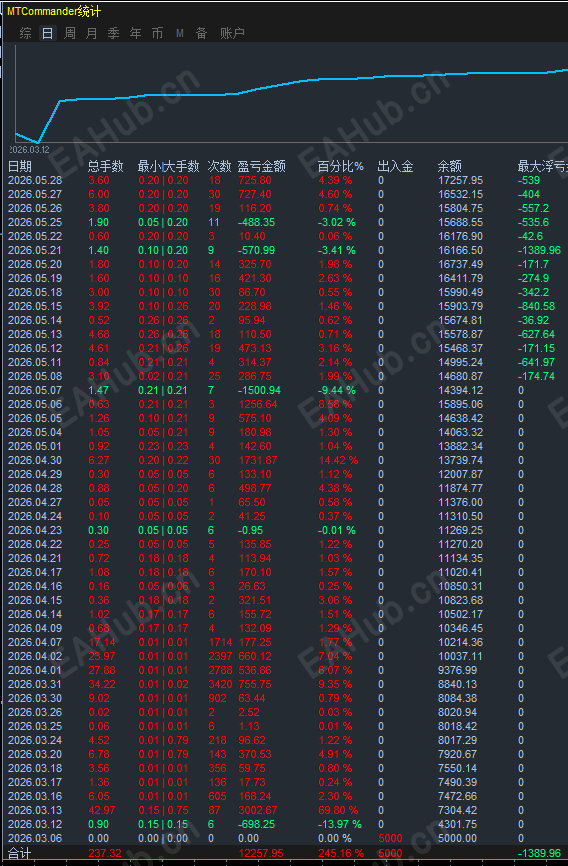Click the 最小|大手数 column header
Image resolution: width=568 pixels, height=866 pixels.
pyautogui.click(x=169, y=166)
